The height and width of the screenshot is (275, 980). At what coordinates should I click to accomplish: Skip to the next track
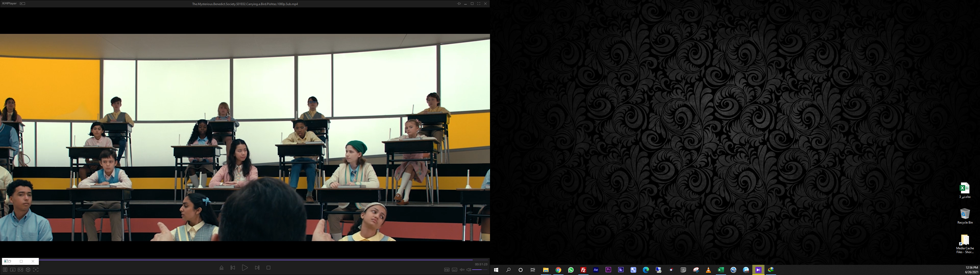click(x=257, y=268)
